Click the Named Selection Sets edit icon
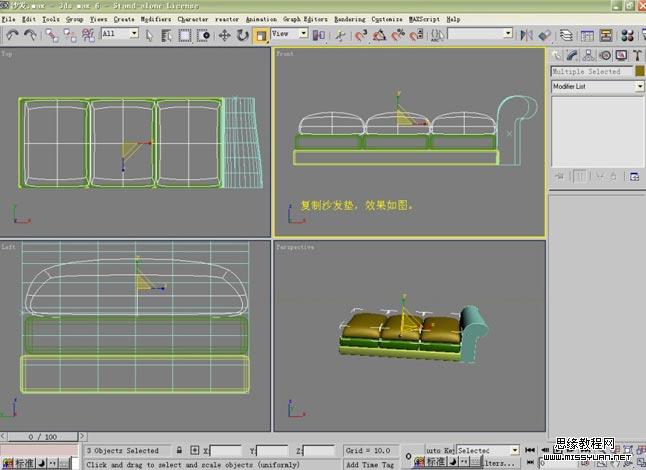 click(x=437, y=36)
